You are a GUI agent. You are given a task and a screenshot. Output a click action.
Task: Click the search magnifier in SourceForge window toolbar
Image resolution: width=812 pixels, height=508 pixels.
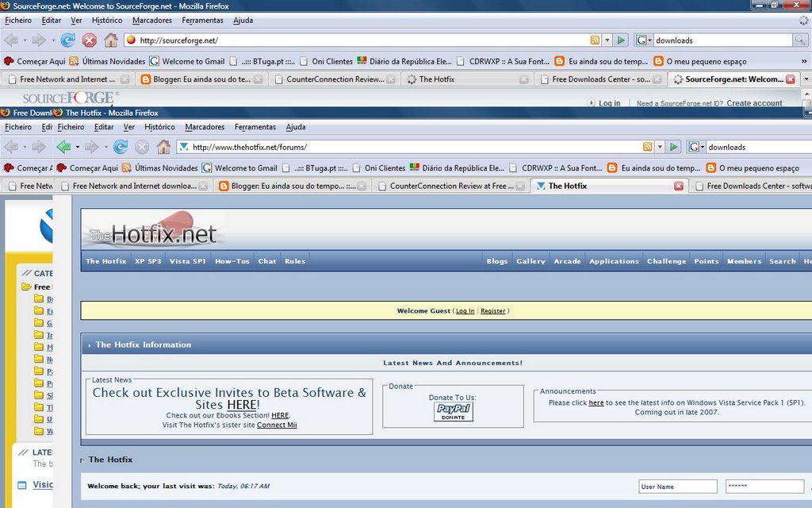click(800, 40)
